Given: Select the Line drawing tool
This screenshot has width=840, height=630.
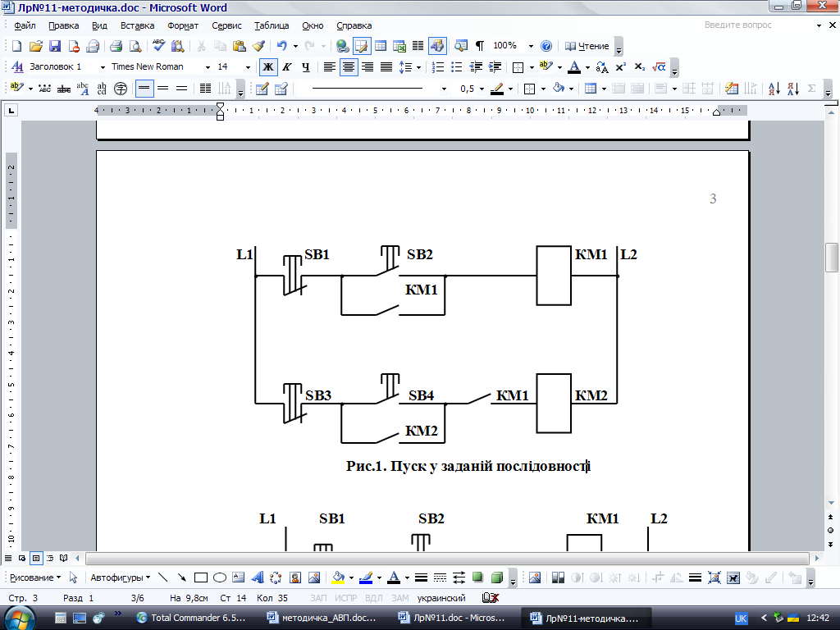Looking at the screenshot, I should click(x=163, y=577).
